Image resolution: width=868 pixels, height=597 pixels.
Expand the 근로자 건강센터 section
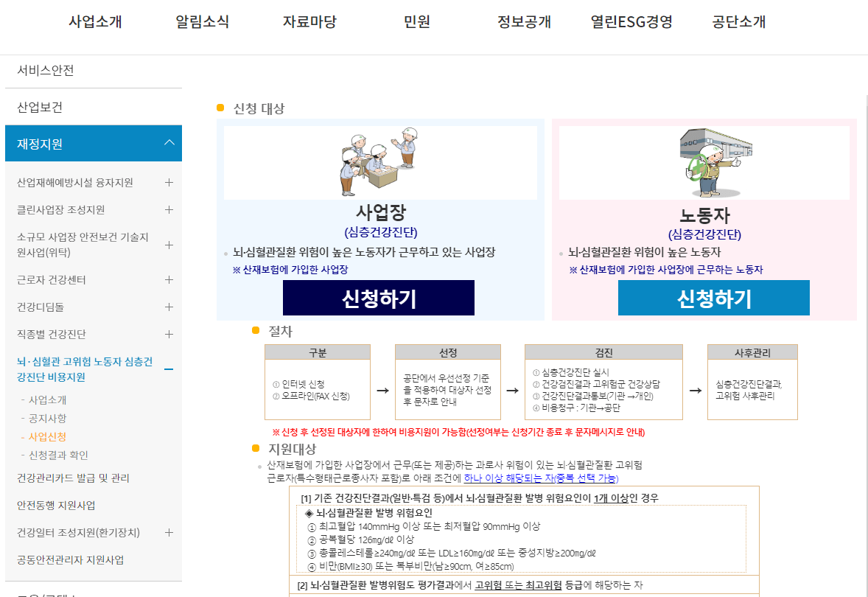click(x=170, y=279)
